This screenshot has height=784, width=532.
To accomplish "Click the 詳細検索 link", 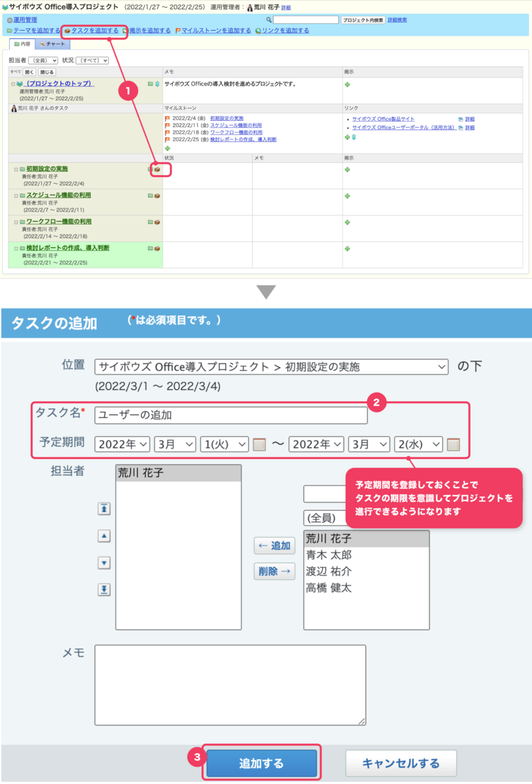I will tap(397, 20).
